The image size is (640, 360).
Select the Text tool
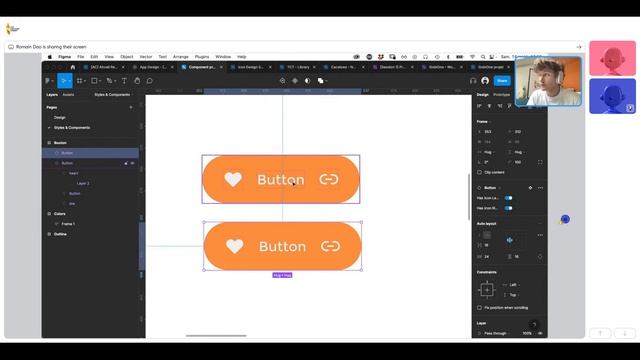pos(124,81)
